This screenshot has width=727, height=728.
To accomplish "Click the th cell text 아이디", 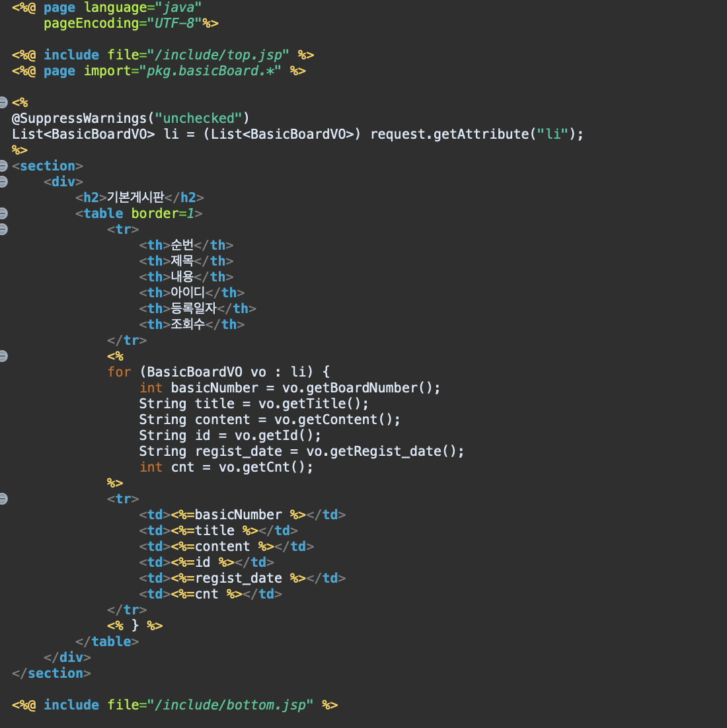I will point(188,293).
